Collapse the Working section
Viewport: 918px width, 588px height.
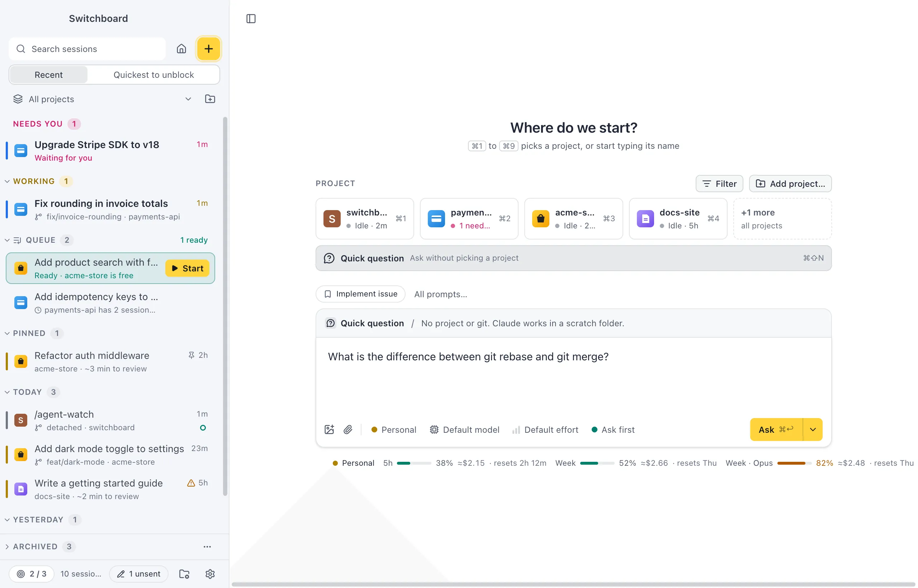point(7,181)
